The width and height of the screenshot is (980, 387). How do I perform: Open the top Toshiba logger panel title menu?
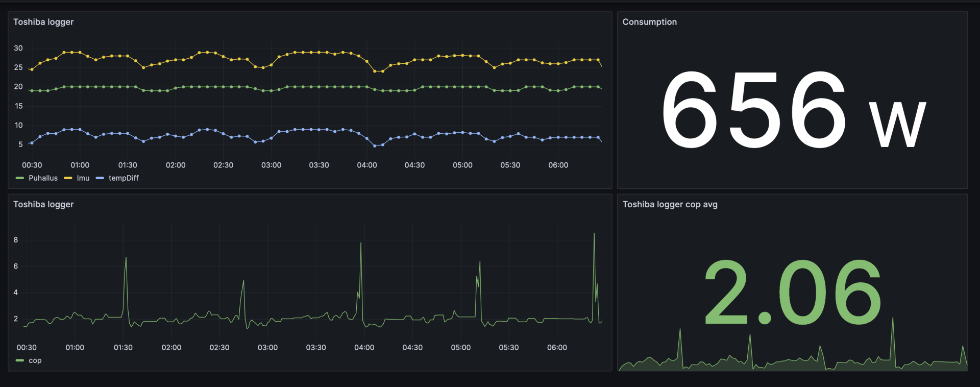click(x=43, y=22)
